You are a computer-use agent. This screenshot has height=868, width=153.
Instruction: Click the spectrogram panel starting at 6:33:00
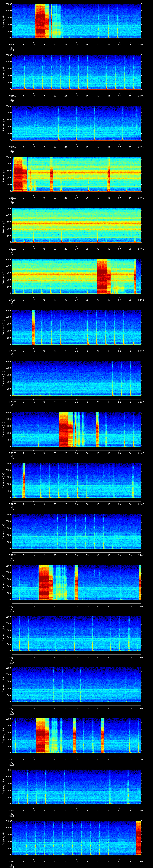[76, 582]
